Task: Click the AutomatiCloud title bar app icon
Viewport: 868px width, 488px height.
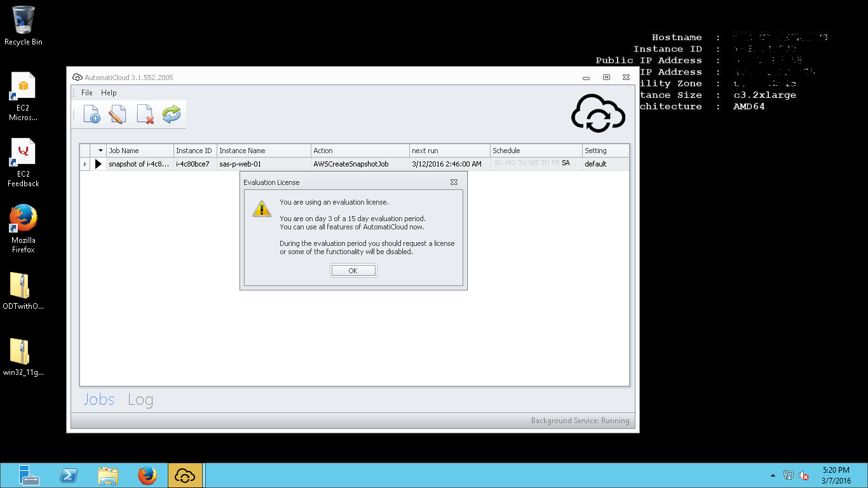Action: click(78, 78)
